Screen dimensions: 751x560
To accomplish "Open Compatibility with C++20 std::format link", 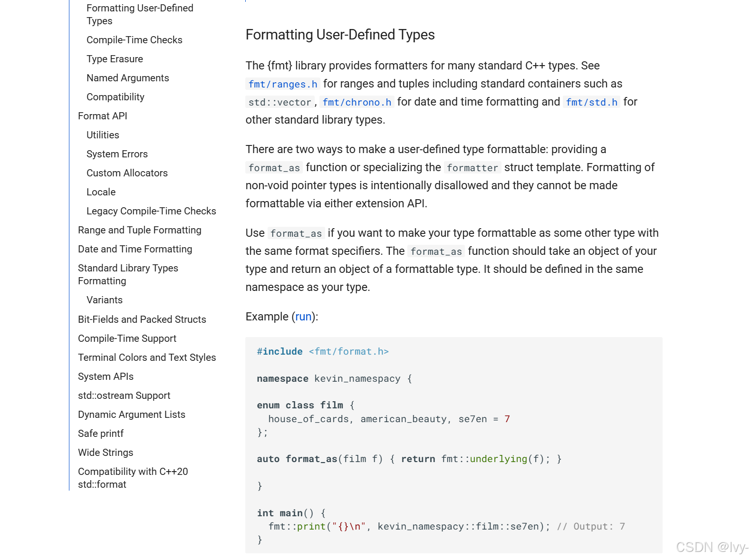I will [133, 478].
